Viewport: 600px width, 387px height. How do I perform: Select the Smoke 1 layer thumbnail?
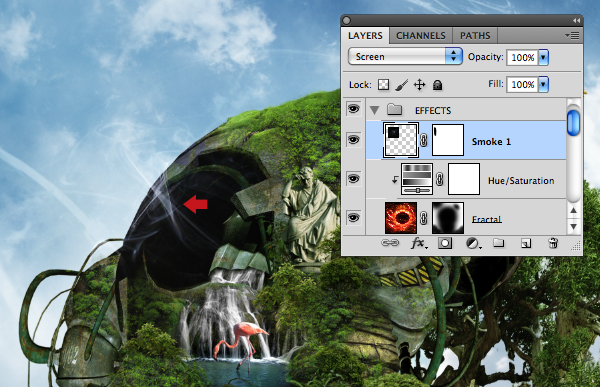click(x=401, y=140)
